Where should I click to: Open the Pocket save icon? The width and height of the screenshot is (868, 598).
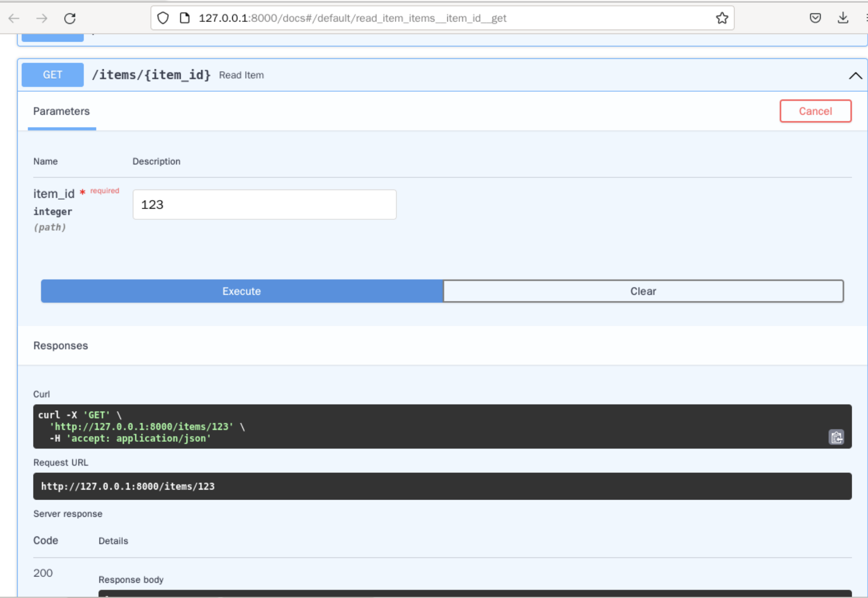click(x=815, y=18)
